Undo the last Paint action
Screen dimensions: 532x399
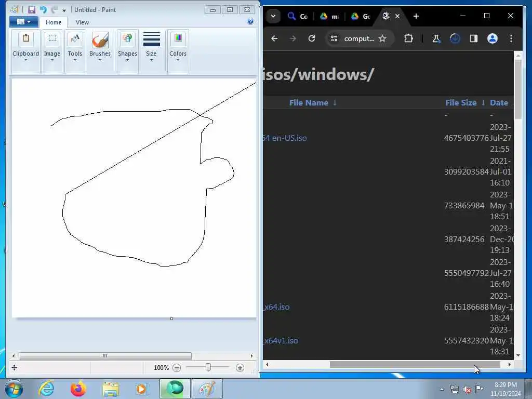tap(43, 10)
